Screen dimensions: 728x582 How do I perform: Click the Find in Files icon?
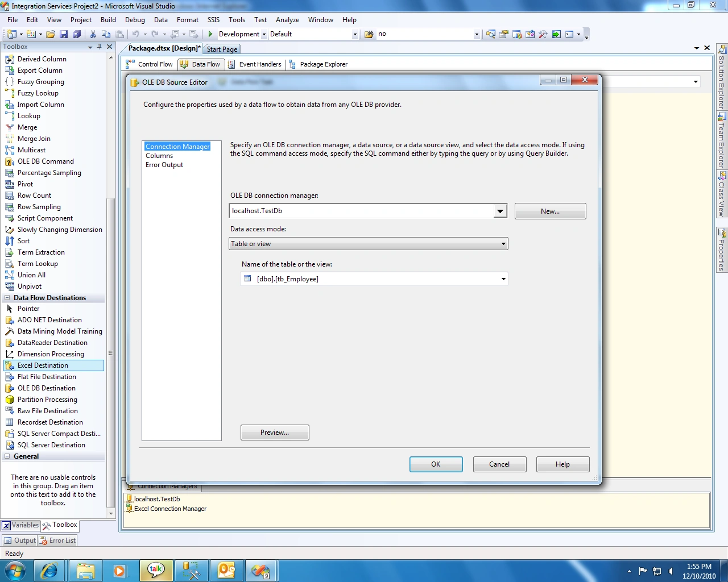(x=369, y=34)
